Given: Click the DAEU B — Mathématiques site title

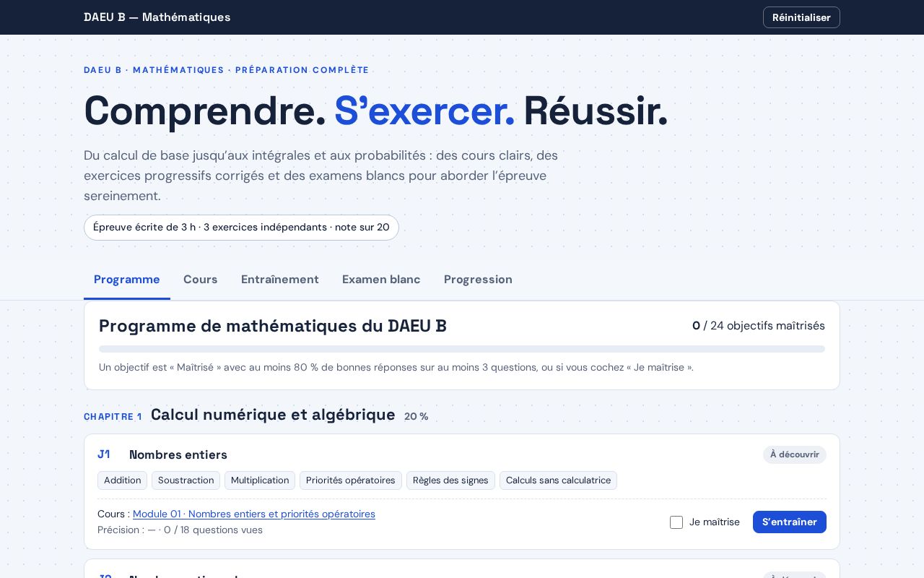Looking at the screenshot, I should 157,17.
